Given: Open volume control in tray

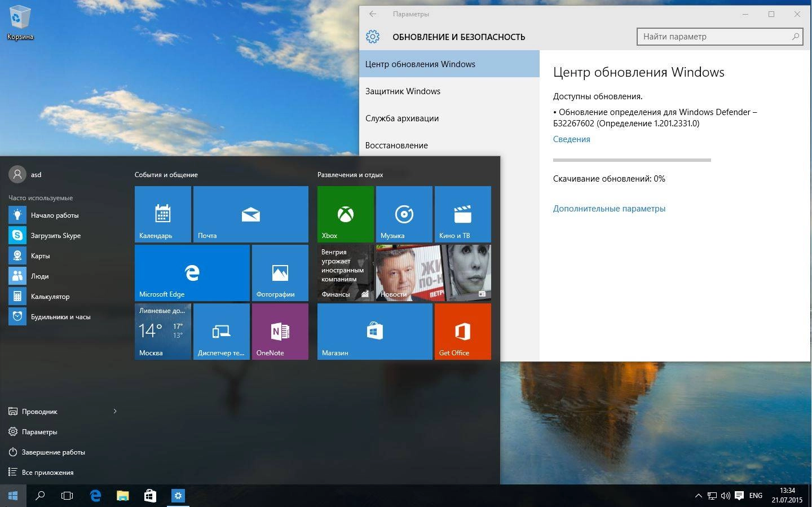Looking at the screenshot, I should (x=725, y=496).
